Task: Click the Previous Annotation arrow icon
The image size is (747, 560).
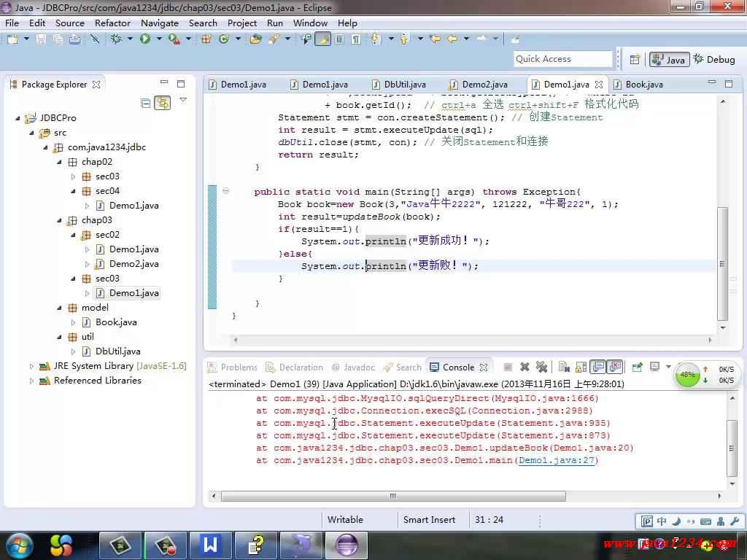Action: (x=404, y=39)
